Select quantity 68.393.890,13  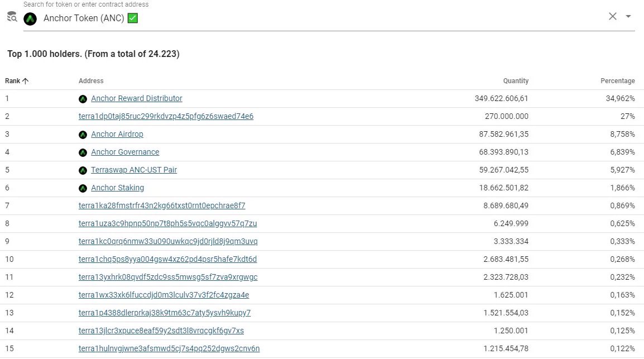click(x=503, y=152)
